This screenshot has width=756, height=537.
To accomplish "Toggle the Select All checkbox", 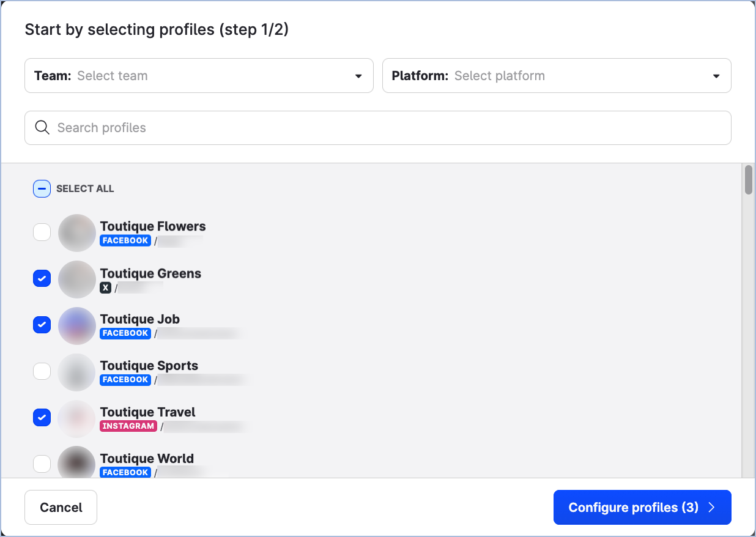I will coord(42,189).
